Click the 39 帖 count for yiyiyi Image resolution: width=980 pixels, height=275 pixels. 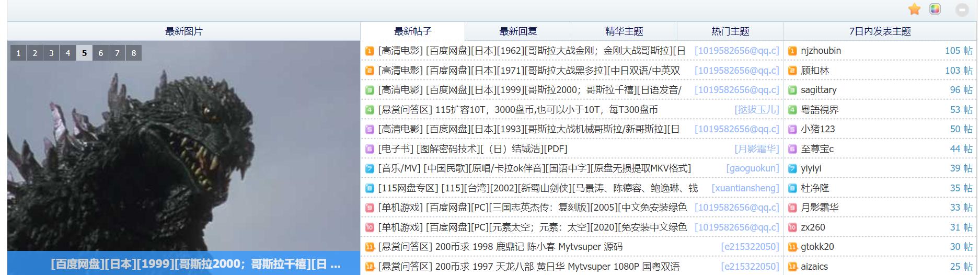tap(961, 168)
